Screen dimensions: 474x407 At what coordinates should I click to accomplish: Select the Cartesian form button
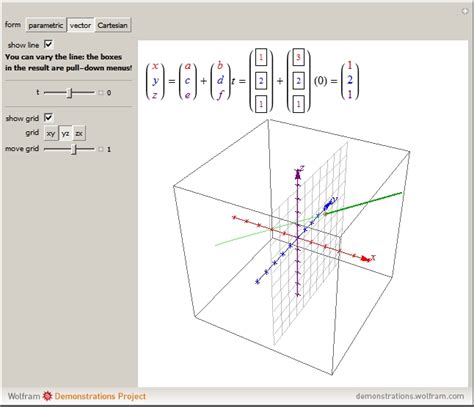113,25
